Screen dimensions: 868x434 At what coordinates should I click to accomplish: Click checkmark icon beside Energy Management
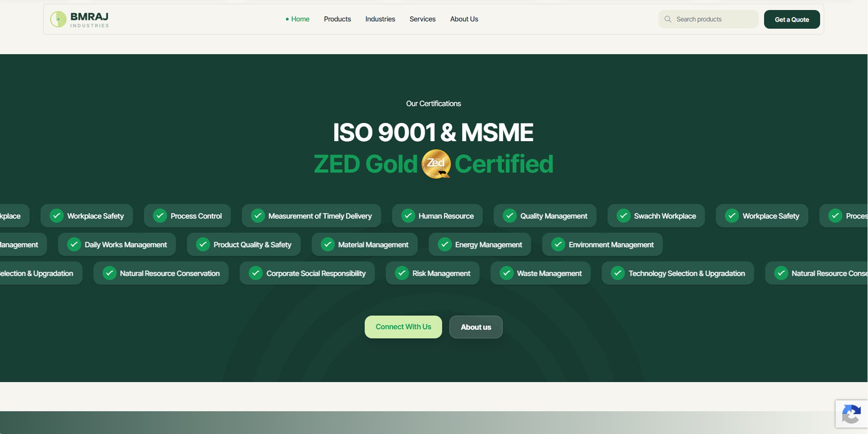pyautogui.click(x=445, y=244)
